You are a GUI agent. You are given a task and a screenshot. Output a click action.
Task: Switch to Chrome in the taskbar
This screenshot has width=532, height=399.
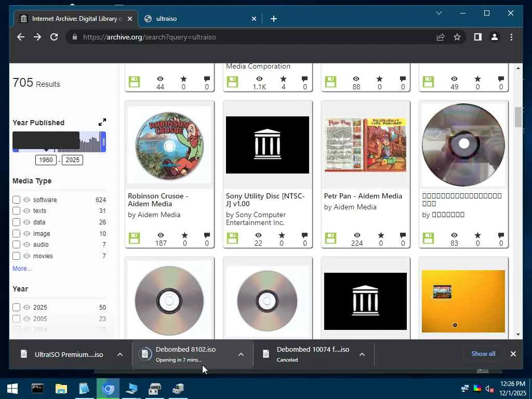[x=108, y=389]
